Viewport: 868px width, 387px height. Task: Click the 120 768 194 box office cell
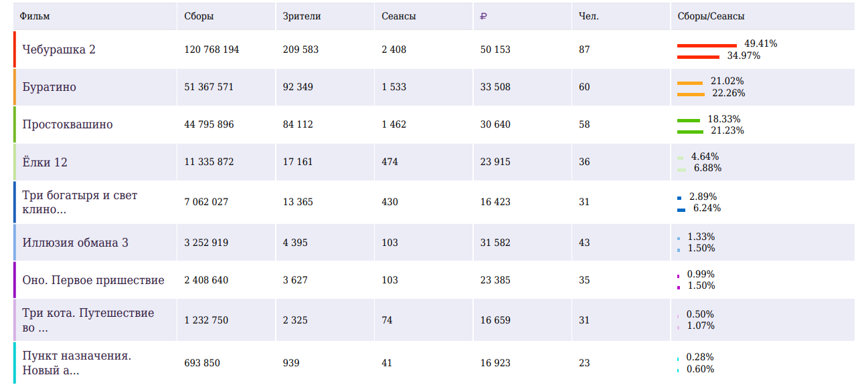211,49
